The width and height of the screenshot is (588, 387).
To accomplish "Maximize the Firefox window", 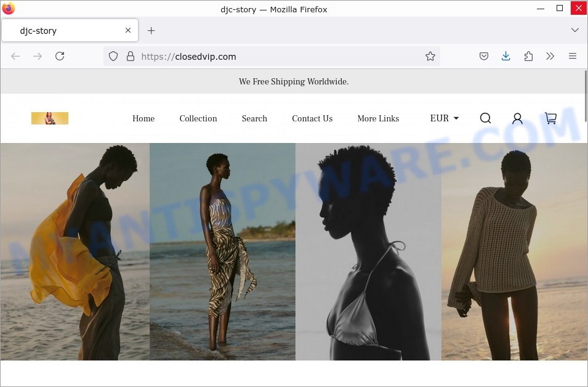I will [560, 8].
